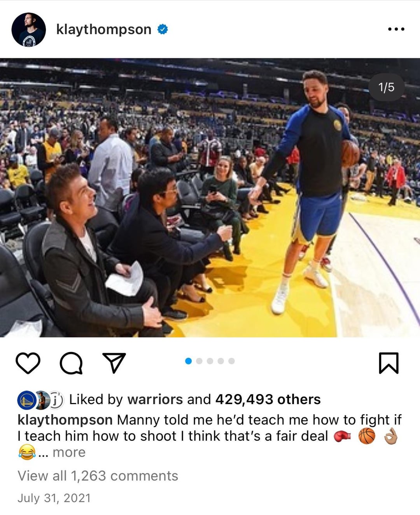This screenshot has height=515, width=420.
Task: Share the post with the paper plane icon
Action: click(114, 363)
